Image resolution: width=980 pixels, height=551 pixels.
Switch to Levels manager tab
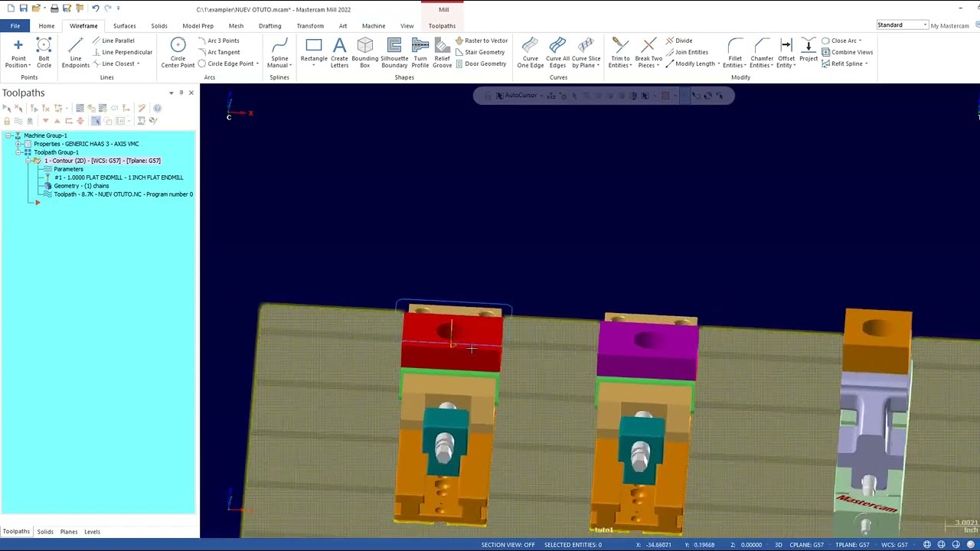click(x=92, y=532)
